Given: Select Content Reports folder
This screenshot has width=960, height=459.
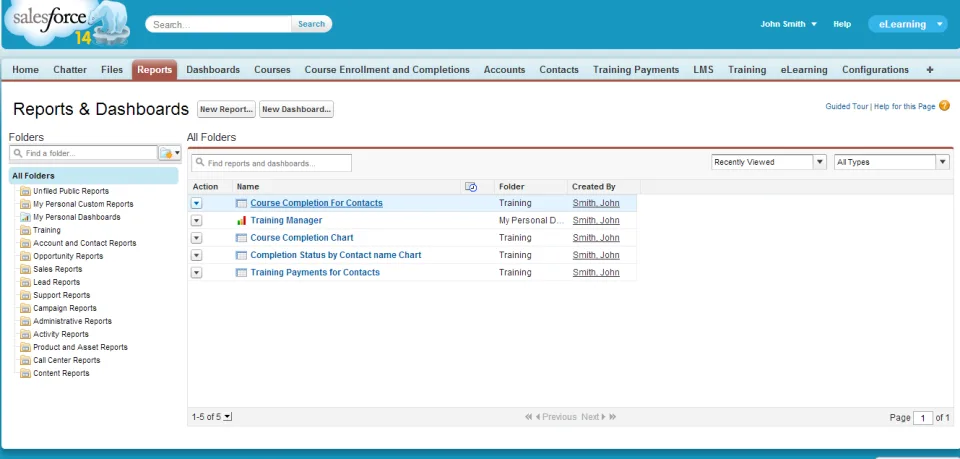Looking at the screenshot, I should tap(61, 373).
